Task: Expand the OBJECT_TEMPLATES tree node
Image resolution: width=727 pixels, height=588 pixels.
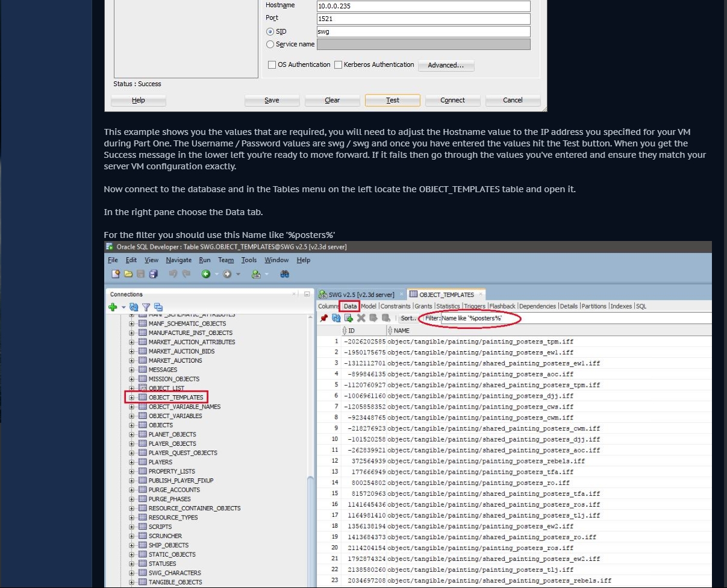Action: click(131, 398)
